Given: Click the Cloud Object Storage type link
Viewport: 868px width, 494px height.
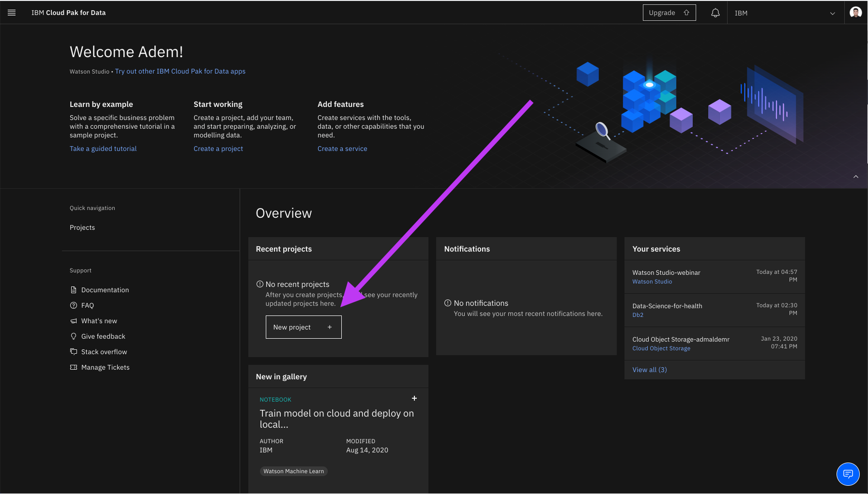Looking at the screenshot, I should click(x=661, y=348).
